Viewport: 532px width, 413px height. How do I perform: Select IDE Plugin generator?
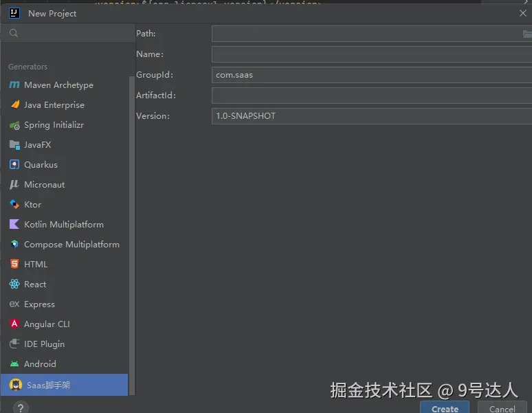tap(64, 344)
